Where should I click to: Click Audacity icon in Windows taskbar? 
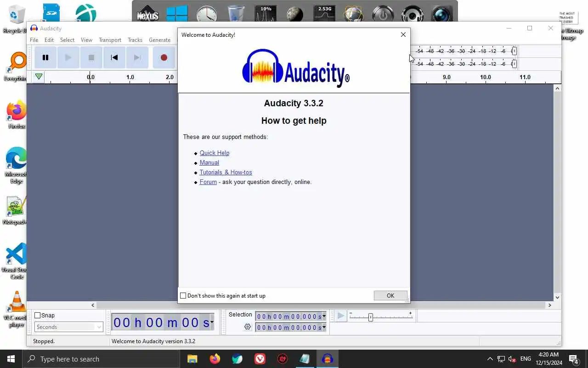[327, 359]
